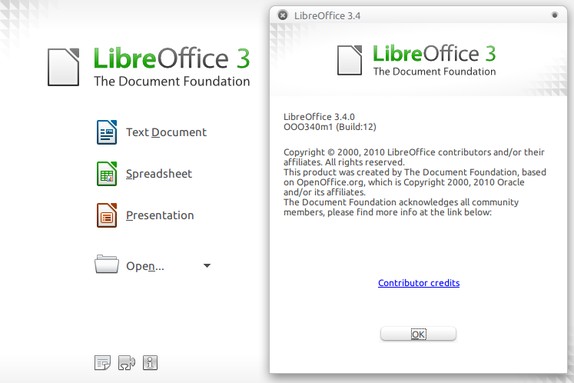
Task: Click the LibreOffice 3.4.0 version text
Action: (319, 117)
